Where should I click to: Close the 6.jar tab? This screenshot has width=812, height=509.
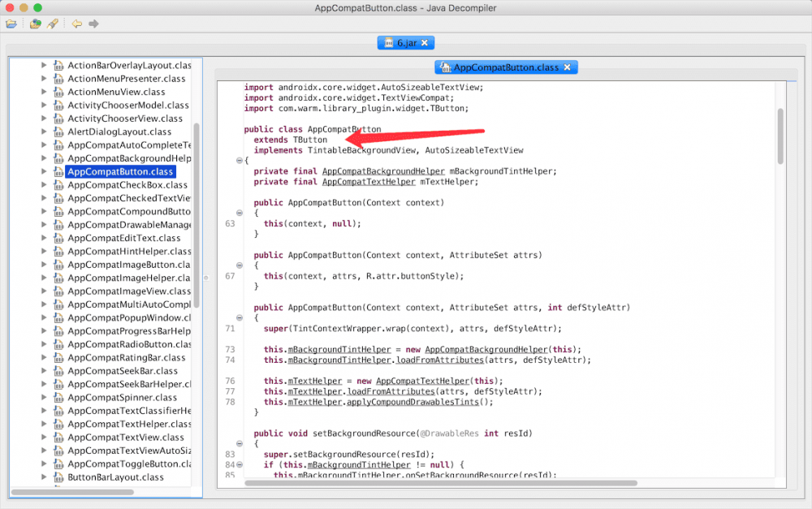point(425,43)
